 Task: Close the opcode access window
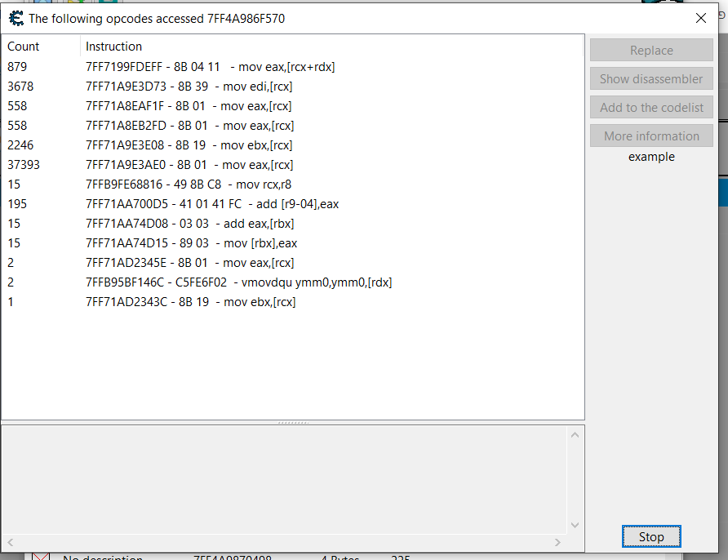701,17
